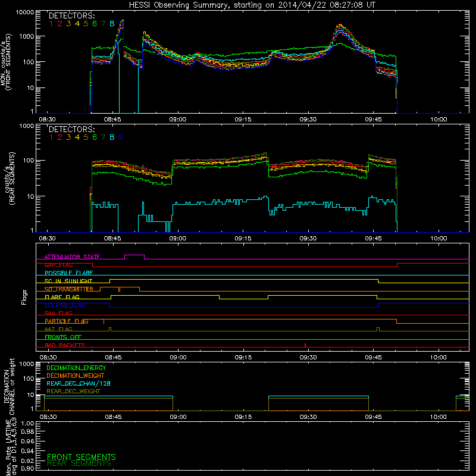The image size is (476, 476).
Task: Click the FLARE_FLAG label
Action: [x=62, y=297]
